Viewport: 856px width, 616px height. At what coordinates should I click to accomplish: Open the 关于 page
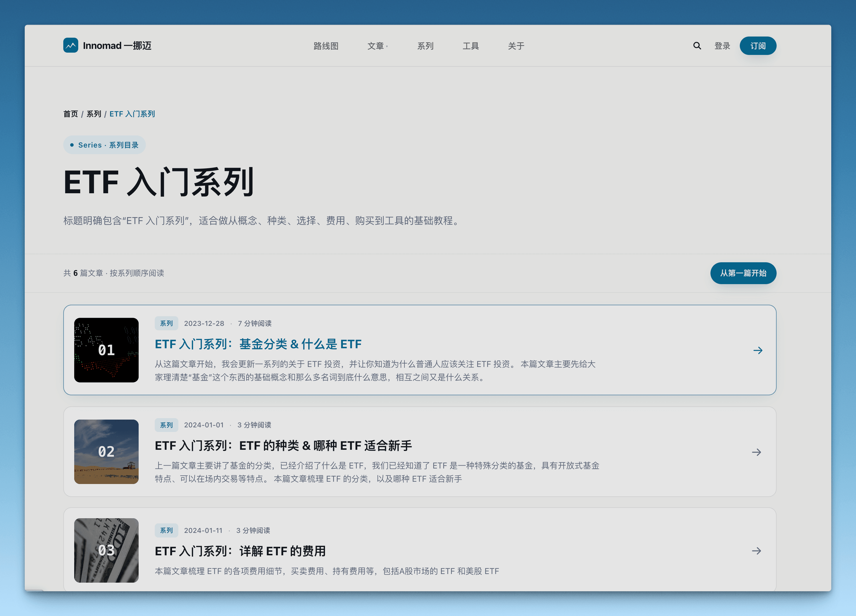tap(516, 46)
